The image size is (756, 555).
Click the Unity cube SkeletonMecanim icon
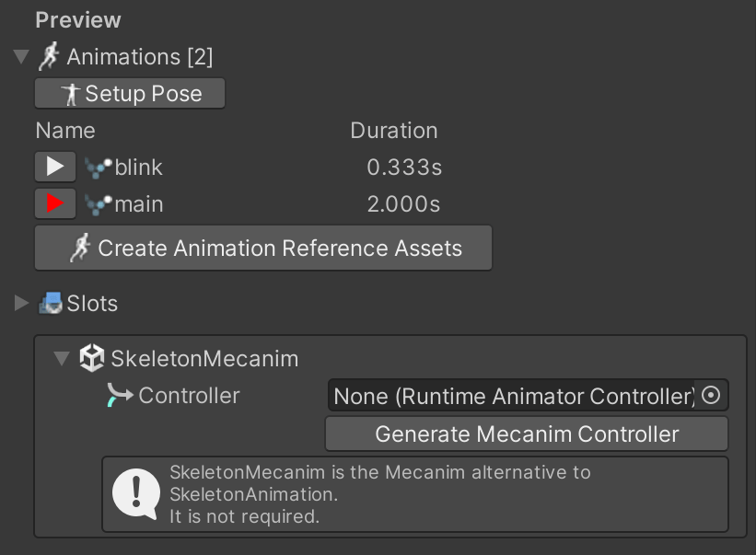point(91,358)
